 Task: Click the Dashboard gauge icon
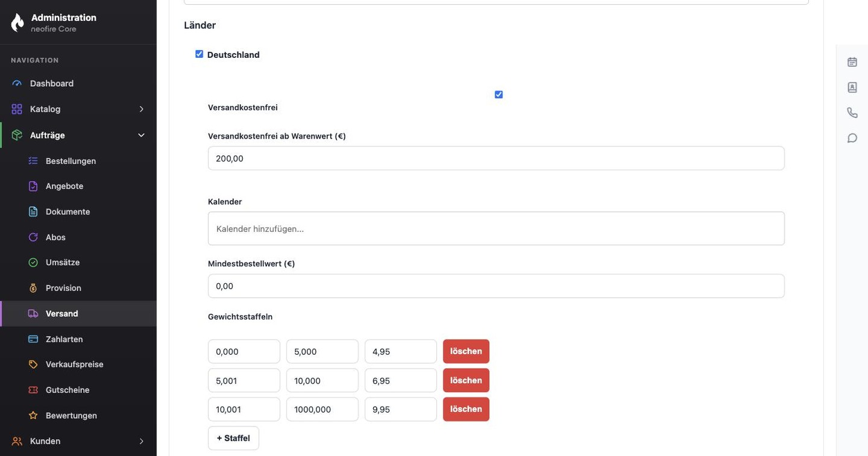(17, 84)
